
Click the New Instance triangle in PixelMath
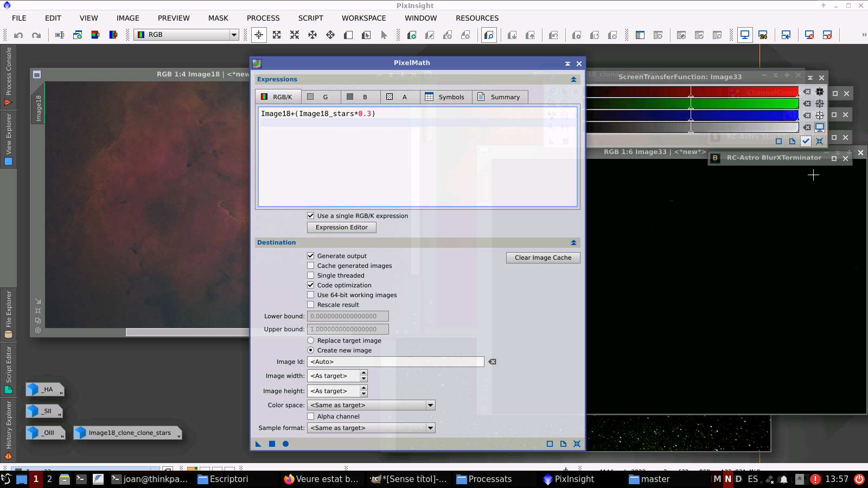pyautogui.click(x=258, y=444)
